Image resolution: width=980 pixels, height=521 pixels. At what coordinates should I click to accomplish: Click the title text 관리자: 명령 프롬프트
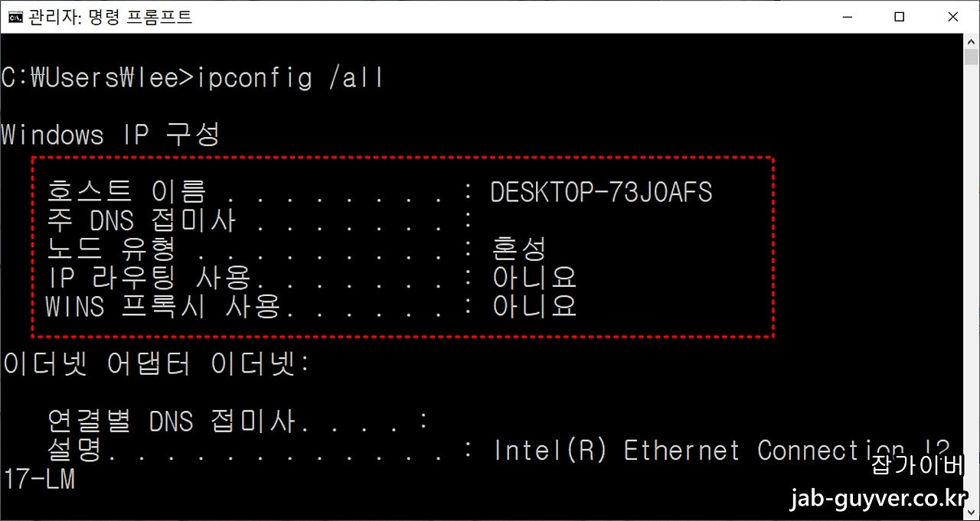click(110, 16)
